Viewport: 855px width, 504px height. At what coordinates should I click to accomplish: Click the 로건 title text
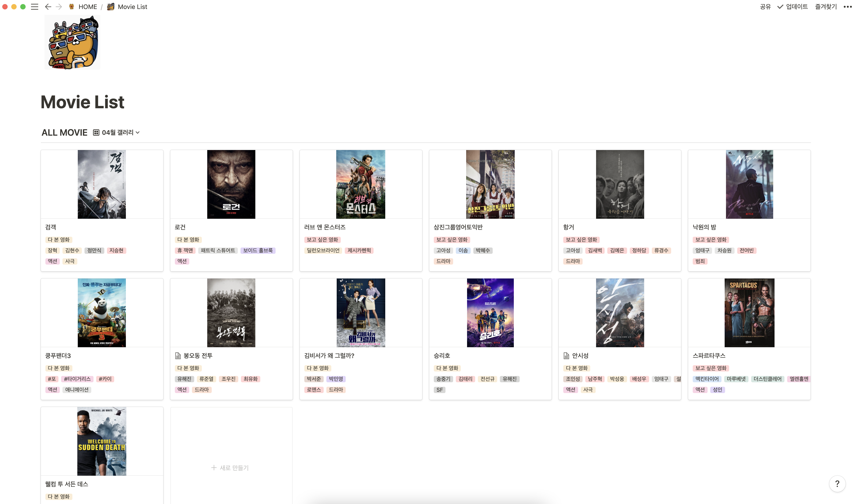click(180, 227)
